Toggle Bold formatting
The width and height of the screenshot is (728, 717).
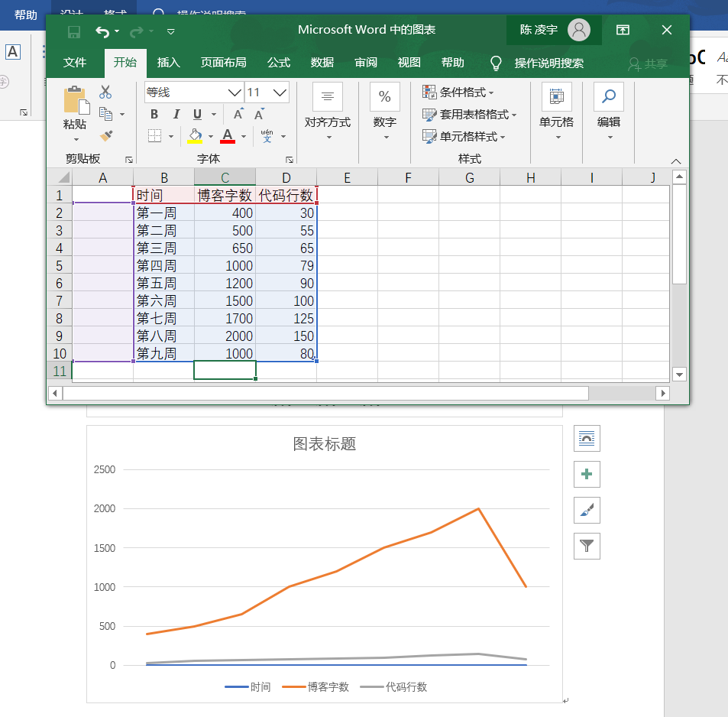click(154, 115)
